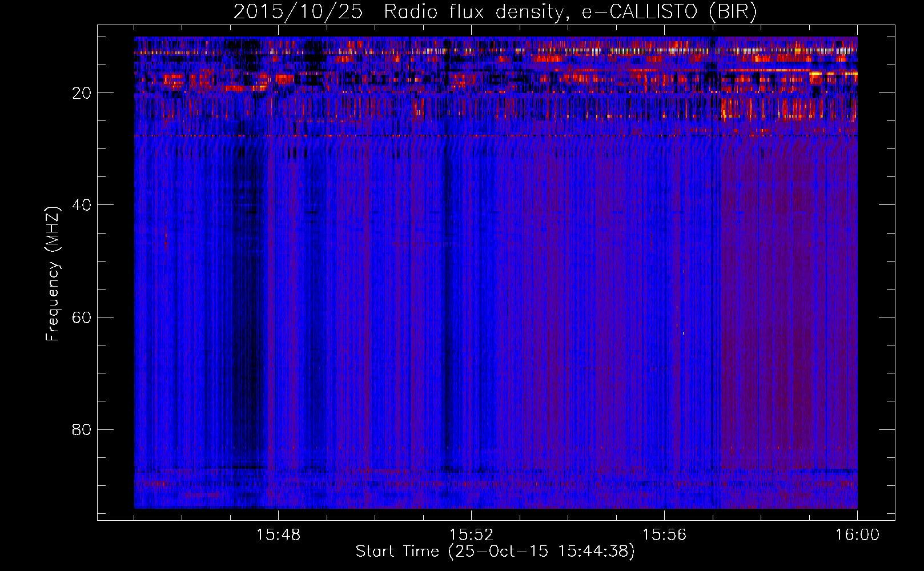Image resolution: width=924 pixels, height=571 pixels.
Task: Click the '15:52' time tick label
Action: coord(471,535)
